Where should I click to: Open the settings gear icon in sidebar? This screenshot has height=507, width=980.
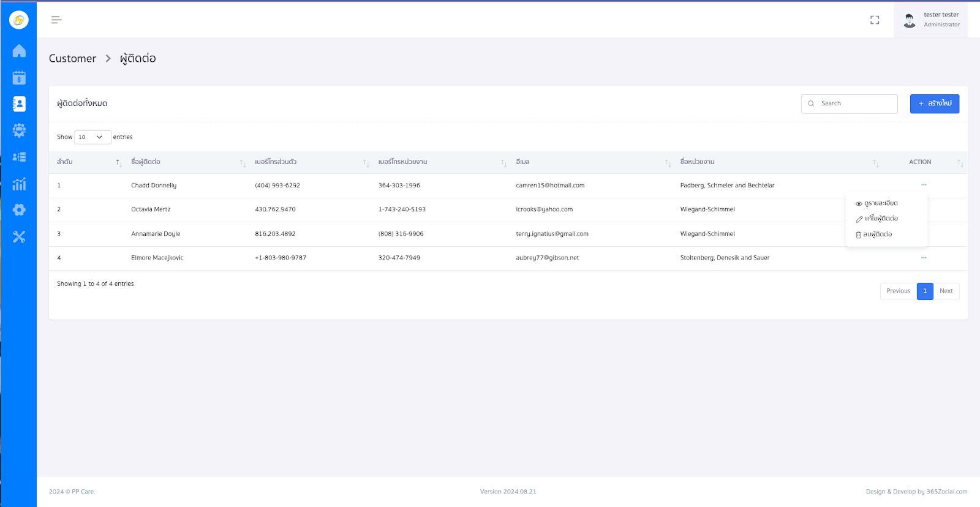(19, 210)
